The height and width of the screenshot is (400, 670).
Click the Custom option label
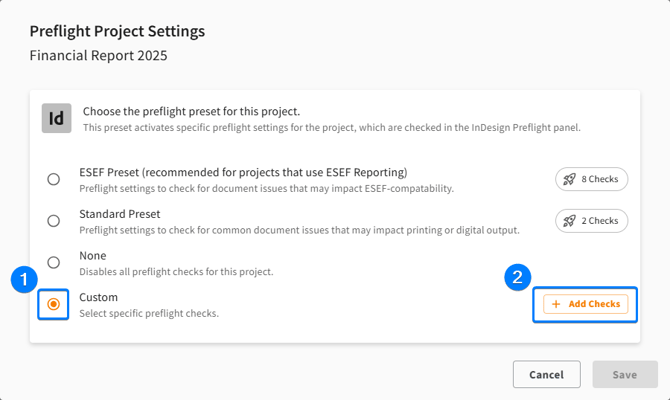98,297
